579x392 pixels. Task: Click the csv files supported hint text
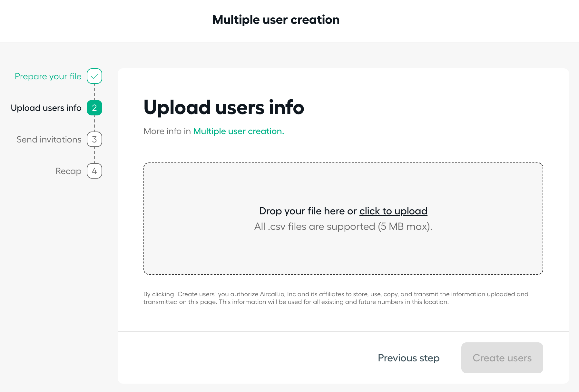click(x=343, y=227)
